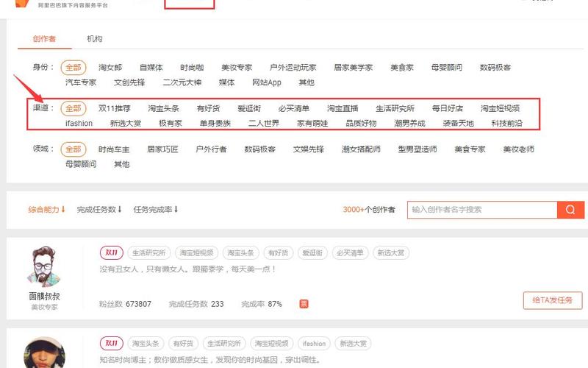Filter field by 时尚车主
Image resolution: width=588 pixels, height=368 pixels.
coord(114,149)
